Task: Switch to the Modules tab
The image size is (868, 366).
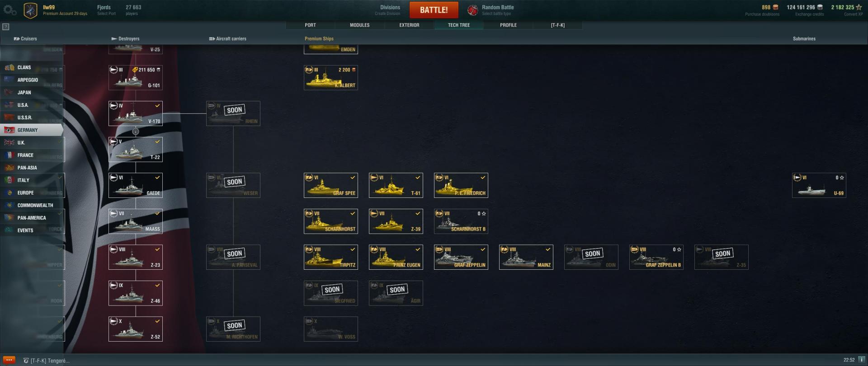Action: (360, 25)
